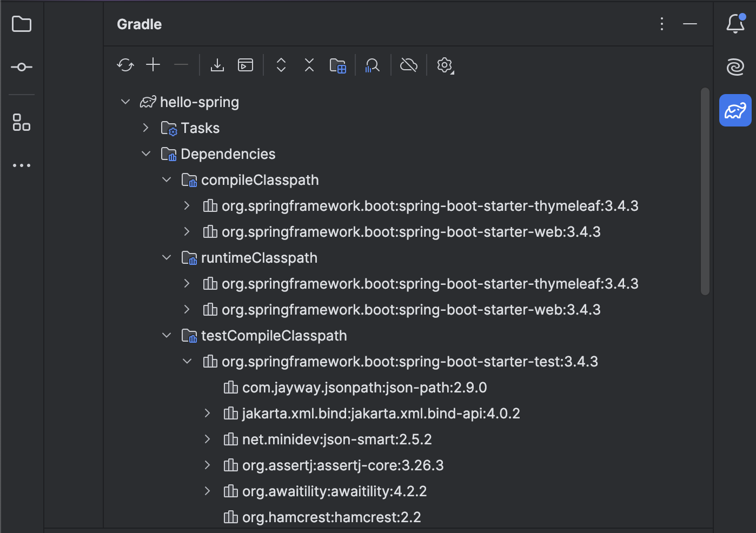This screenshot has width=756, height=533.
Task: Open the Project tool window folder icon
Action: [22, 24]
